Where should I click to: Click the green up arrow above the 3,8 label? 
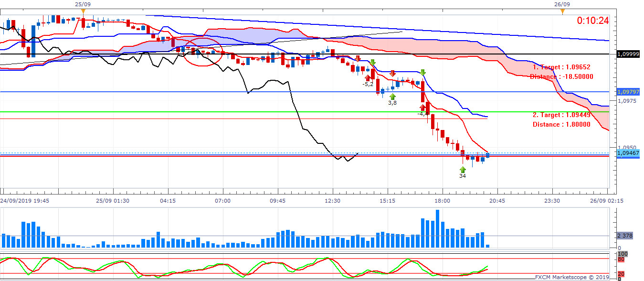[392, 96]
